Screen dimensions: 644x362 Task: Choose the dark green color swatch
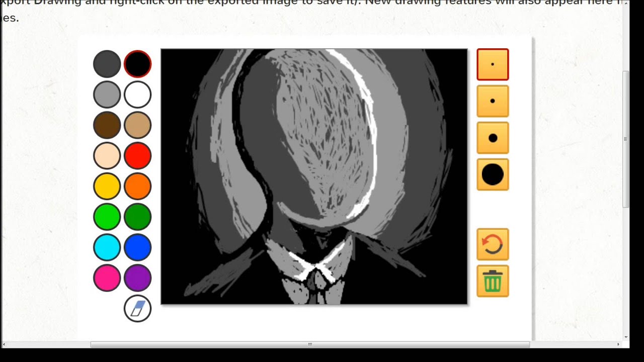pyautogui.click(x=137, y=217)
